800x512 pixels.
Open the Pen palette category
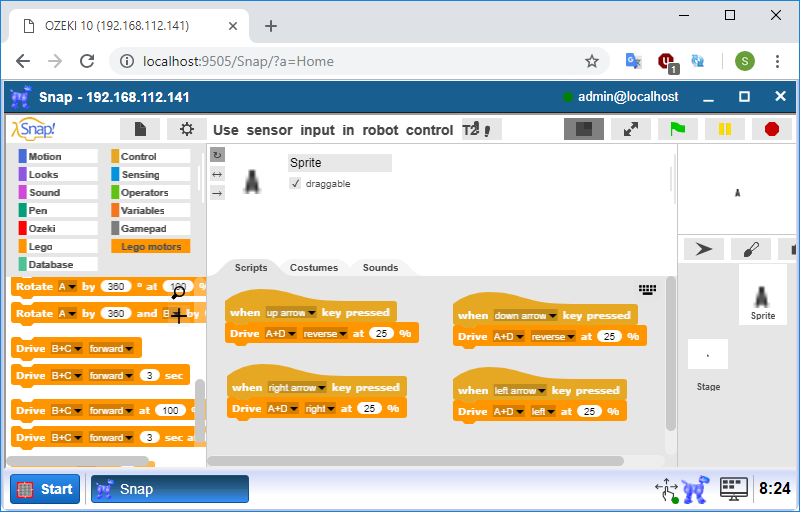coord(58,210)
